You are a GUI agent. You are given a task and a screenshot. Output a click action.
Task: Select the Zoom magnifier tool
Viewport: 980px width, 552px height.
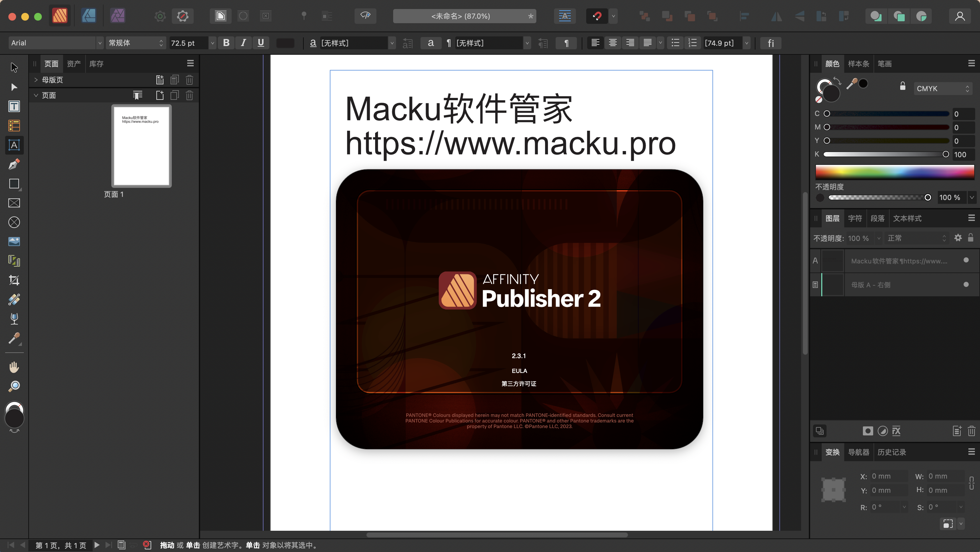click(14, 386)
